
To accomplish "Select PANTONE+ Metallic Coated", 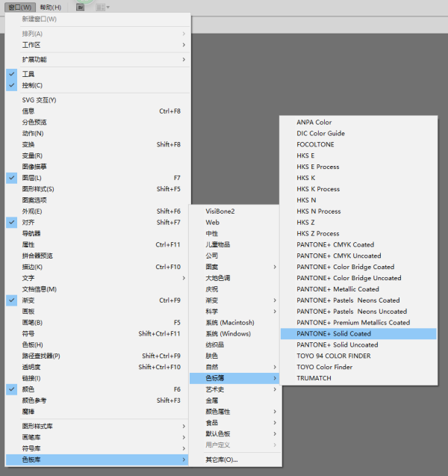I will [358, 289].
